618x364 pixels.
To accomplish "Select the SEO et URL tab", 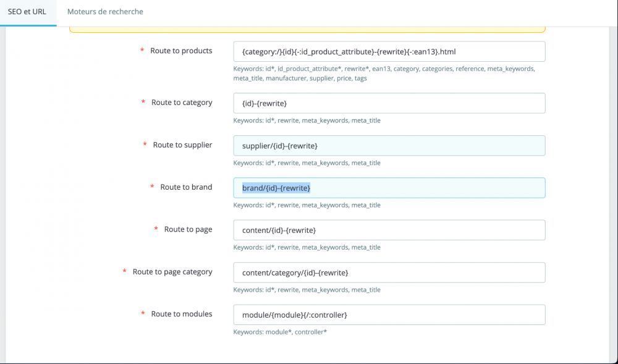I will click(28, 11).
